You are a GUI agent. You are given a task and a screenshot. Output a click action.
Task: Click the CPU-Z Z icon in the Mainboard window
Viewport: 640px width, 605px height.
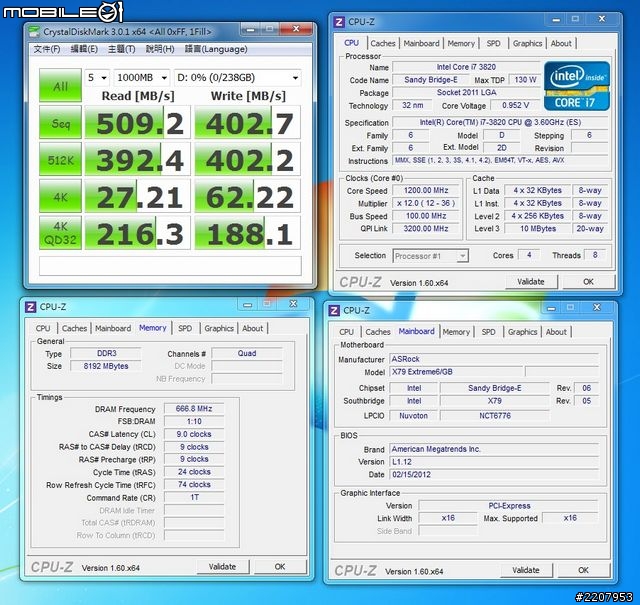(334, 310)
